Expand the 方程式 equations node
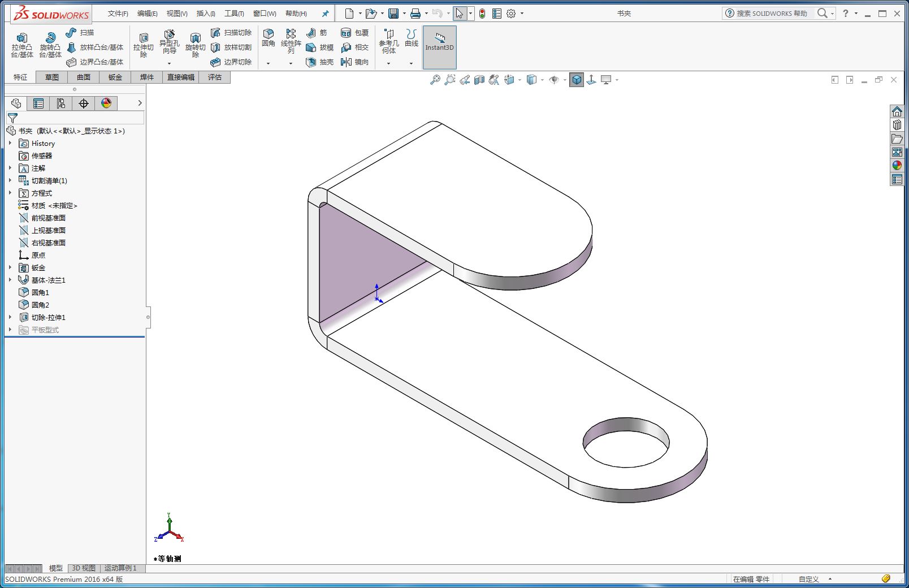The image size is (909, 588). click(x=10, y=193)
